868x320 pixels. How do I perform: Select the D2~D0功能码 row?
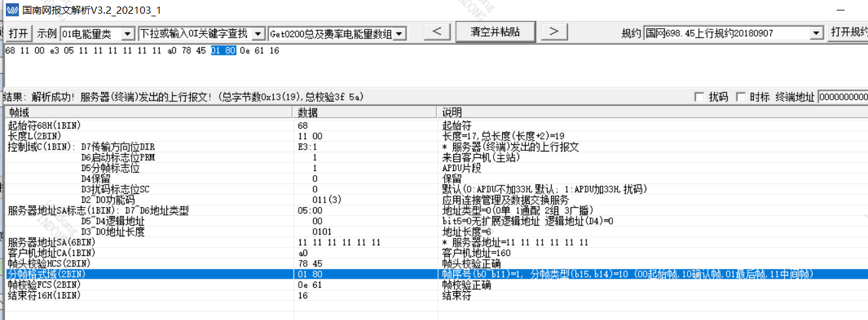pyautogui.click(x=435, y=199)
